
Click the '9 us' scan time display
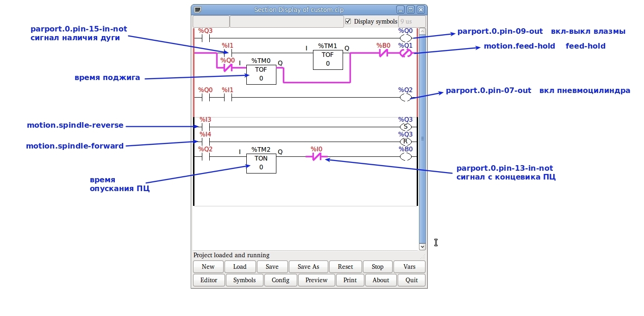(x=412, y=21)
